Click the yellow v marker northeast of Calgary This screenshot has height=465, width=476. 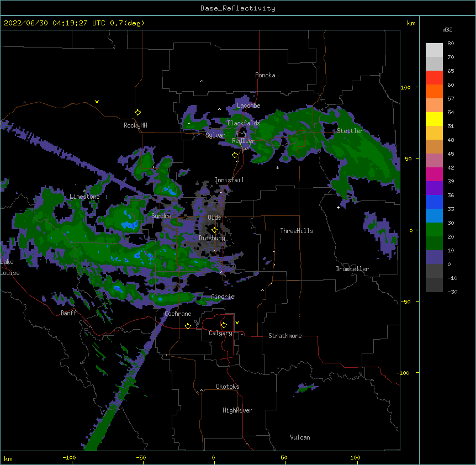(237, 323)
